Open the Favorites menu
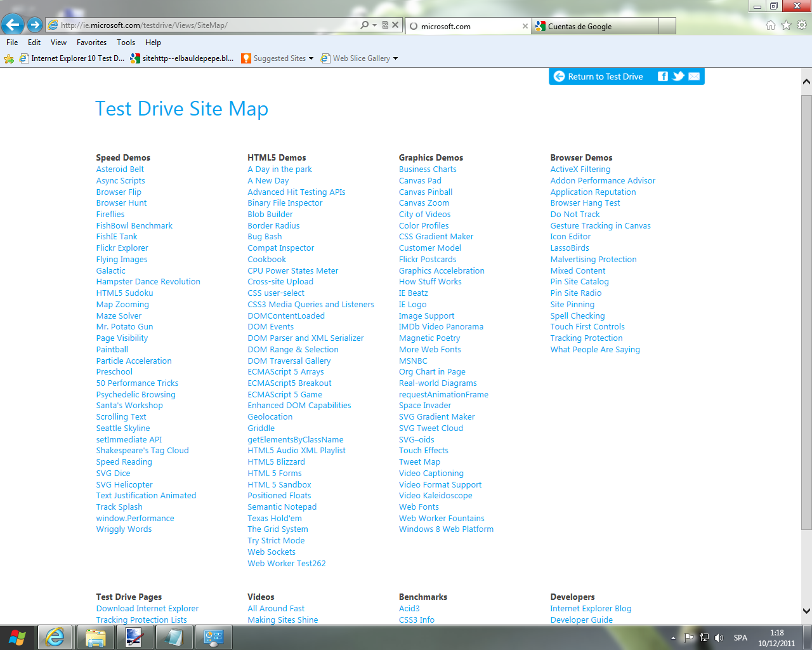The height and width of the screenshot is (650, 812). (91, 43)
